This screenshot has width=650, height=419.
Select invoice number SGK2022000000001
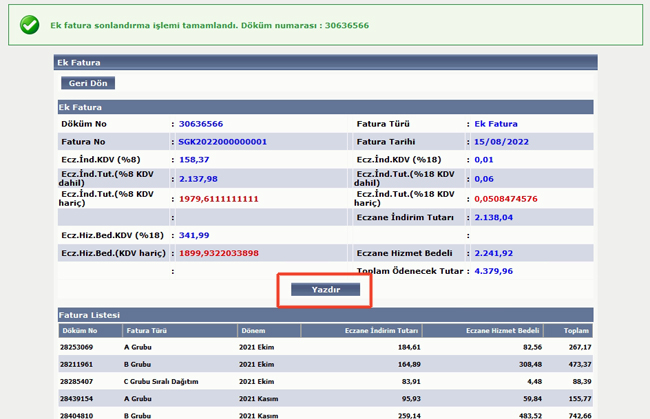(223, 142)
